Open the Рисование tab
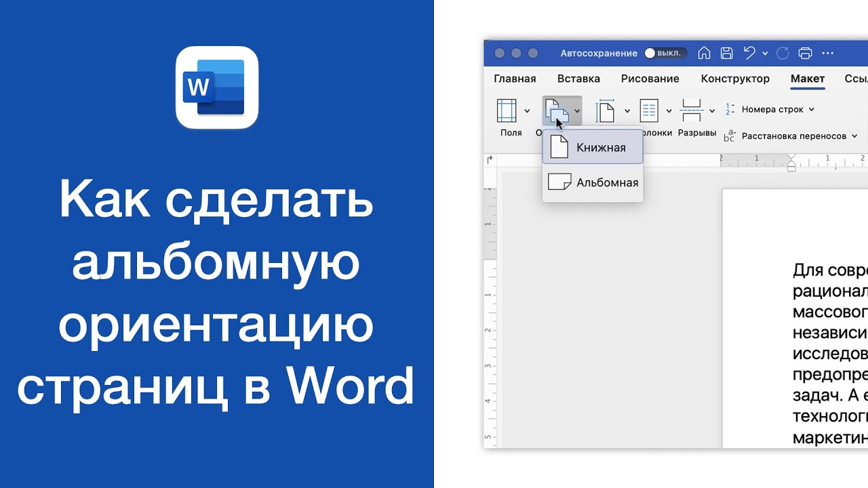This screenshot has height=488, width=868. (x=650, y=79)
